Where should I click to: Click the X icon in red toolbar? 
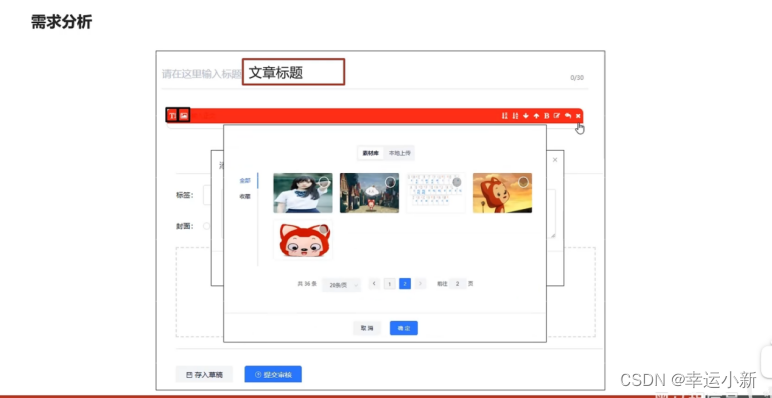point(579,116)
